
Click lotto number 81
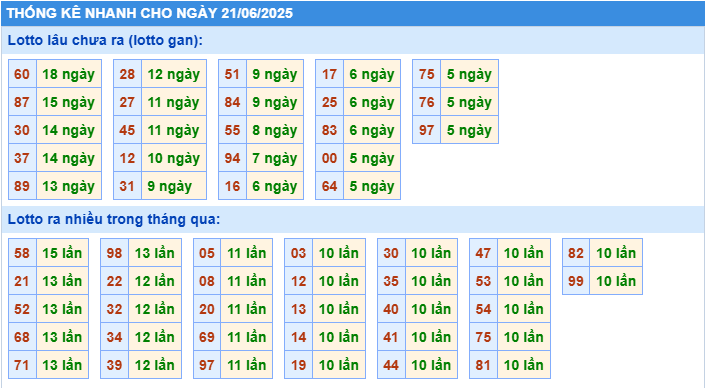(483, 365)
